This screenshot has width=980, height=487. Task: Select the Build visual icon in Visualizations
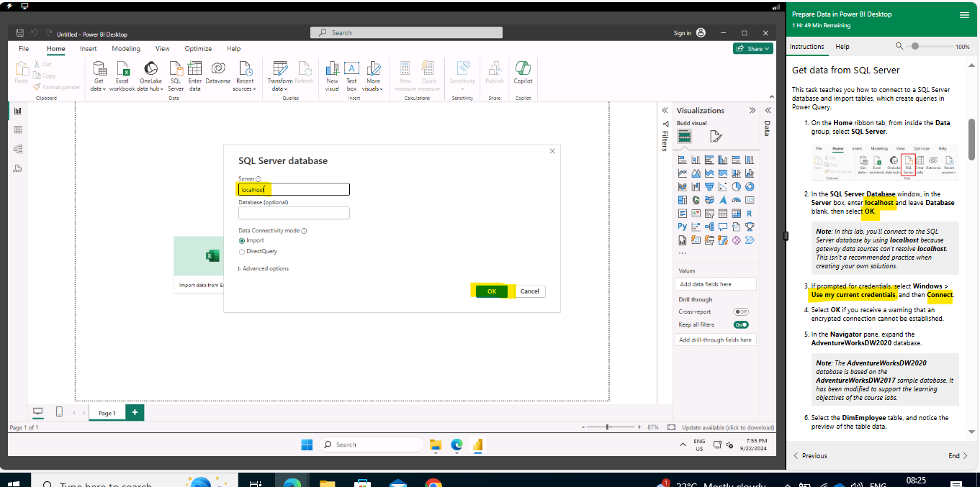(684, 136)
